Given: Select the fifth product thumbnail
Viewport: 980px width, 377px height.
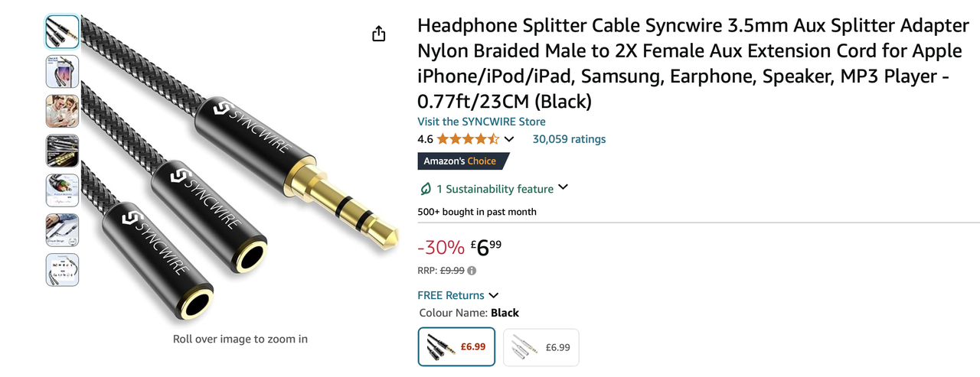Looking at the screenshot, I should coord(62,190).
